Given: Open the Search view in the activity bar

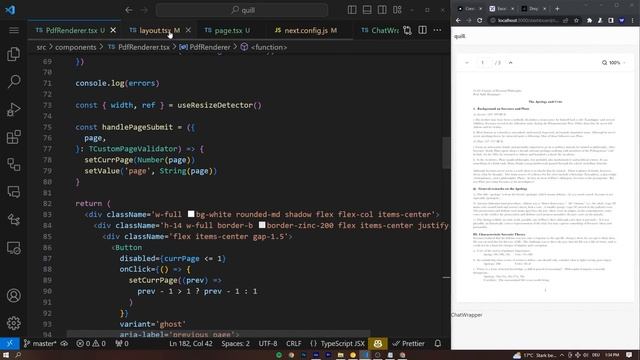Looking at the screenshot, I should point(13,82).
